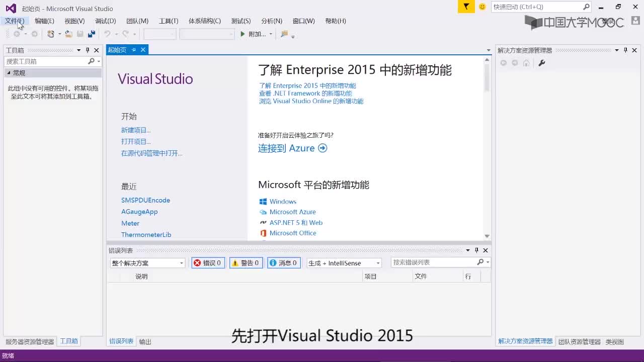Click the Save All toolbar icon

[x=92, y=34]
